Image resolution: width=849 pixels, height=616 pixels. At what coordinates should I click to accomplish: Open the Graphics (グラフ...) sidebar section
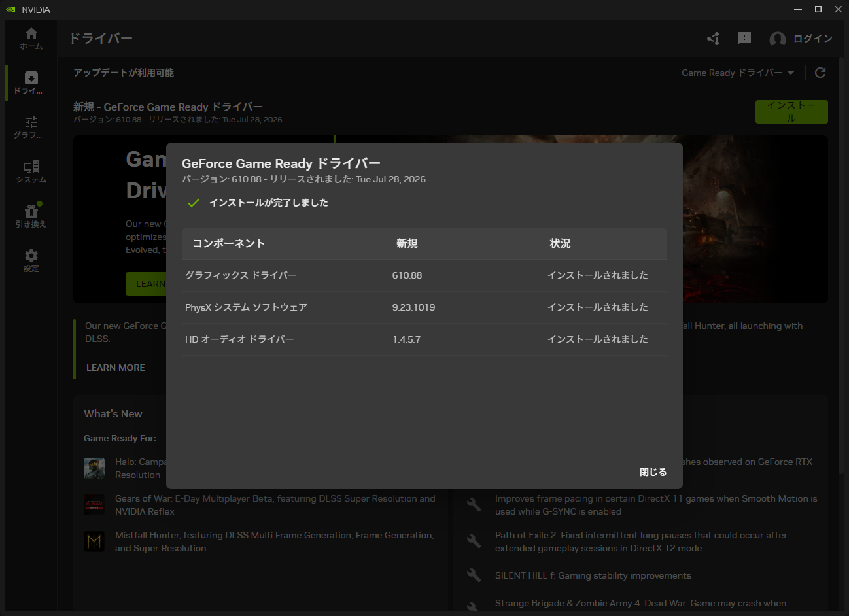click(31, 128)
